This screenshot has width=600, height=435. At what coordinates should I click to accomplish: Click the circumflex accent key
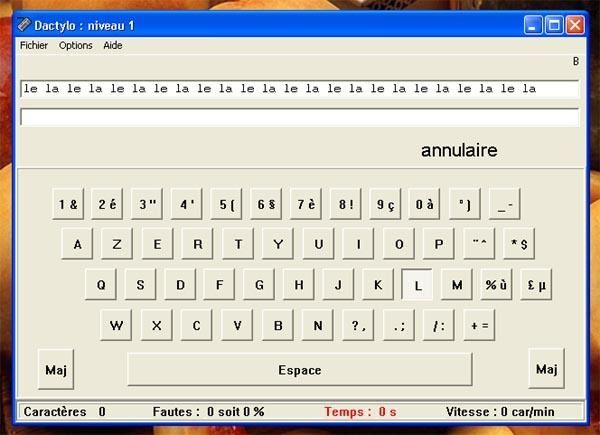tap(479, 244)
